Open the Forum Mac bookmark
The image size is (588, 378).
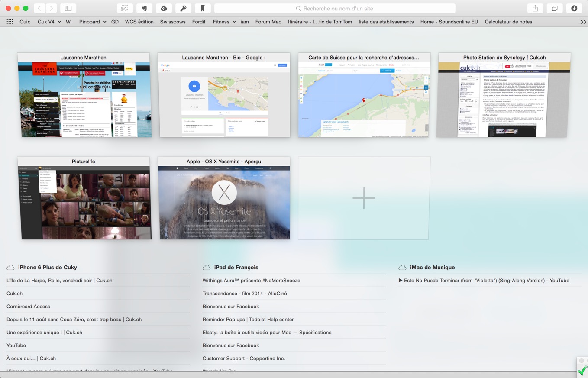[268, 22]
